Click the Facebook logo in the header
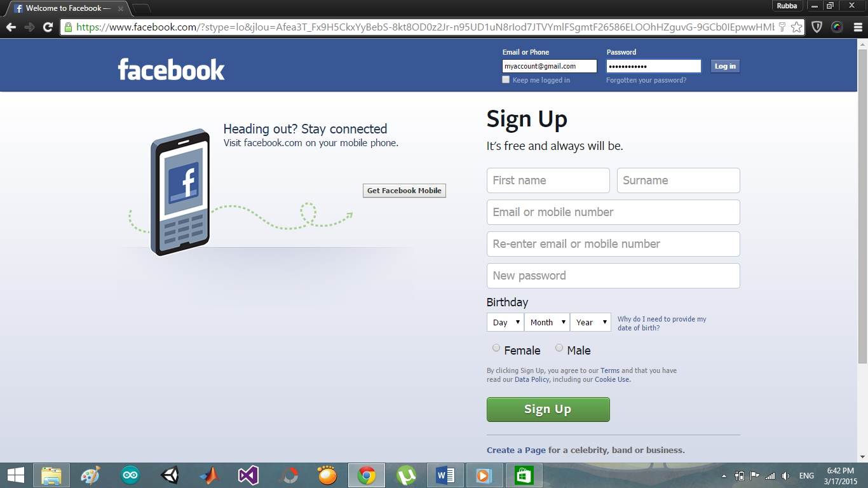The width and height of the screenshot is (868, 488). click(172, 69)
